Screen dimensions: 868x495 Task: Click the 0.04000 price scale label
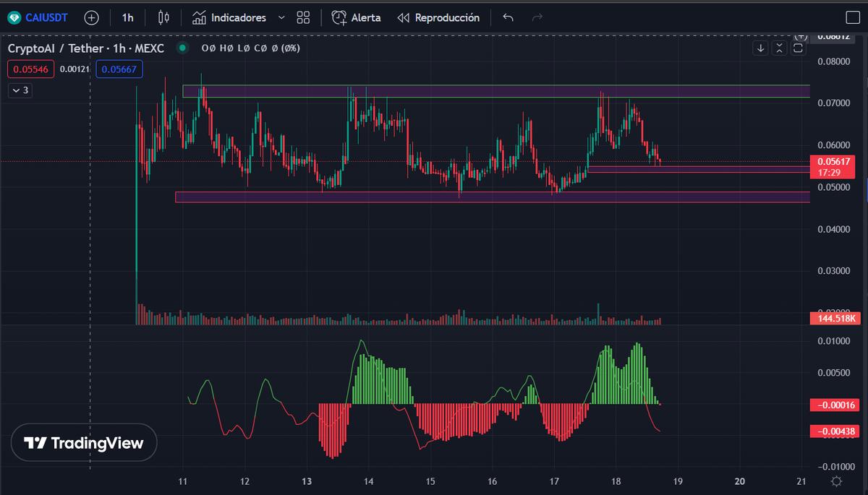point(833,230)
